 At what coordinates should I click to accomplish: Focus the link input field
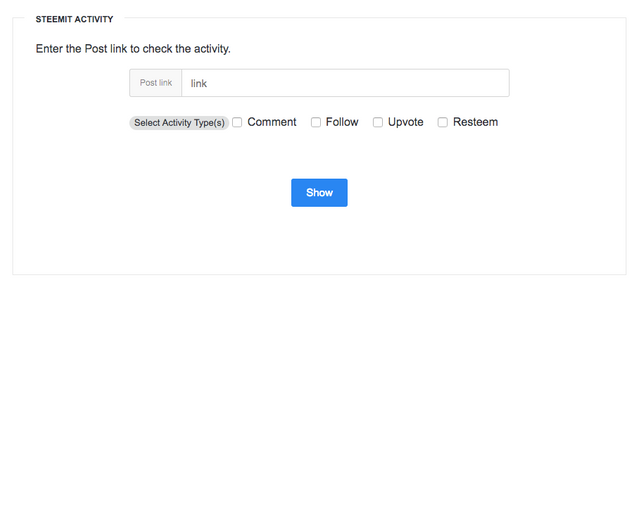click(345, 83)
